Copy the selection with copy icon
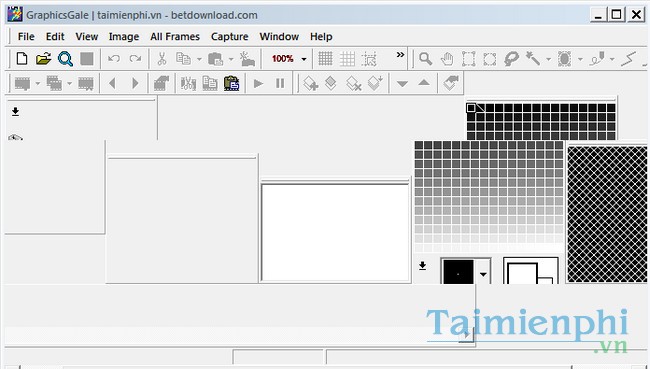Screen dimensions: 650x369 click(183, 59)
